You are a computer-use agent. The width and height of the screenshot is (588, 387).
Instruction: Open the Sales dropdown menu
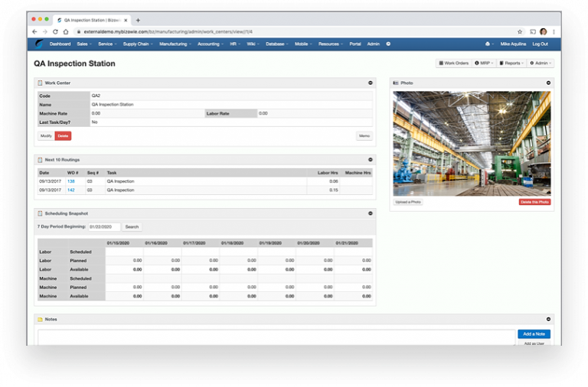point(83,44)
